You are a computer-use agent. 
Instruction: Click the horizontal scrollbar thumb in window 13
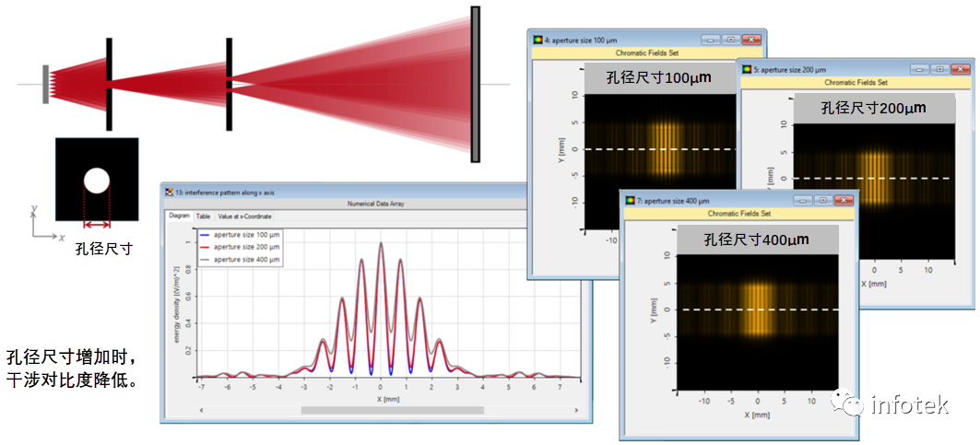tap(392, 410)
